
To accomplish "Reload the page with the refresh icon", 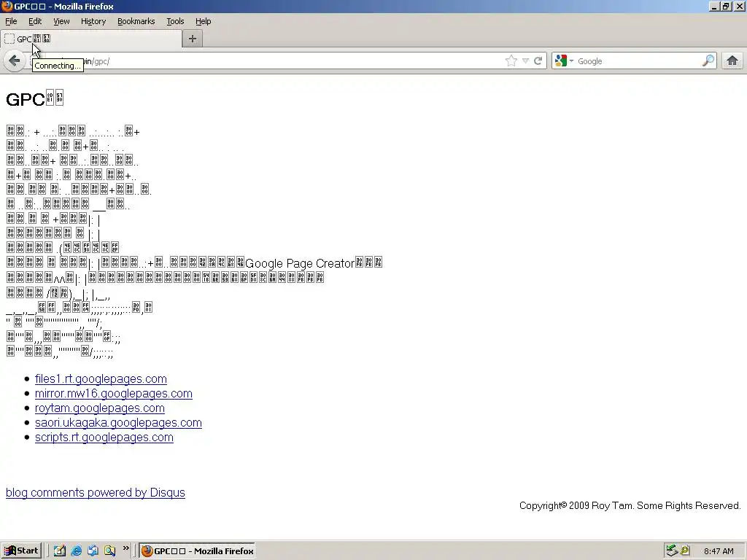I will point(538,61).
